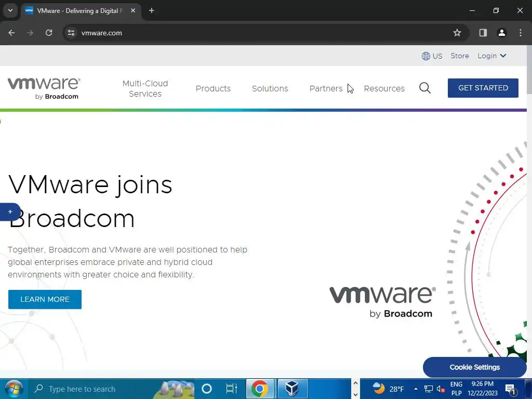Open the Store link

460,56
